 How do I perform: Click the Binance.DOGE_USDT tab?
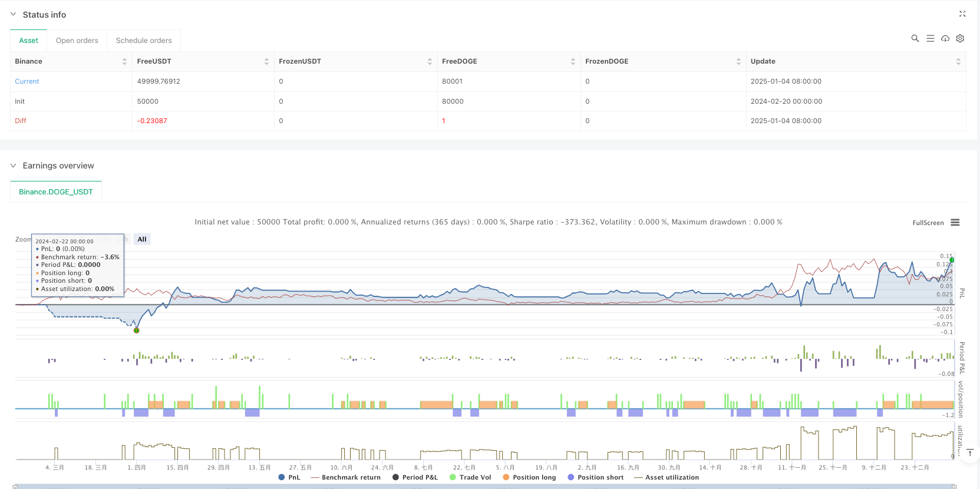56,192
